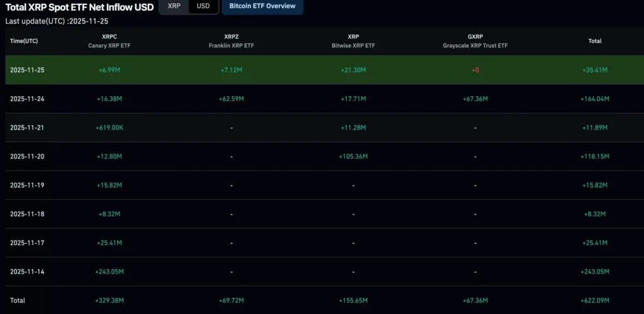644x314 pixels.
Task: Click the +118.15M daily total
Action: tap(595, 157)
